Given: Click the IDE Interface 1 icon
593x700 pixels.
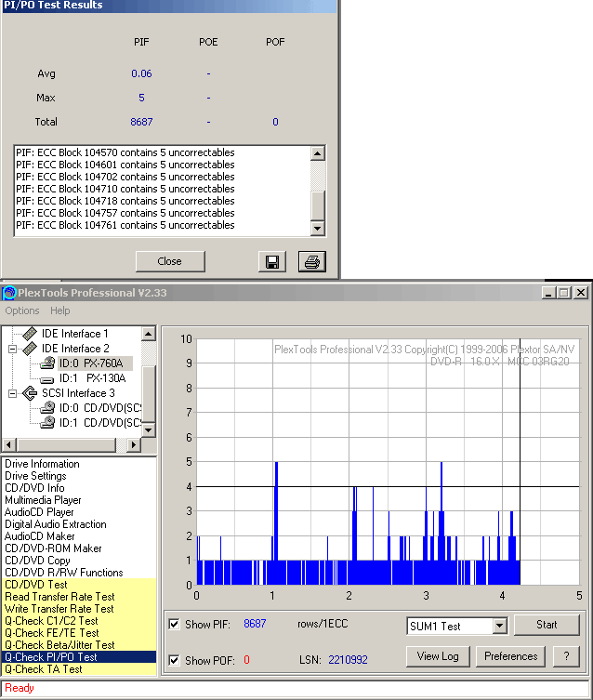Looking at the screenshot, I should tap(30, 334).
